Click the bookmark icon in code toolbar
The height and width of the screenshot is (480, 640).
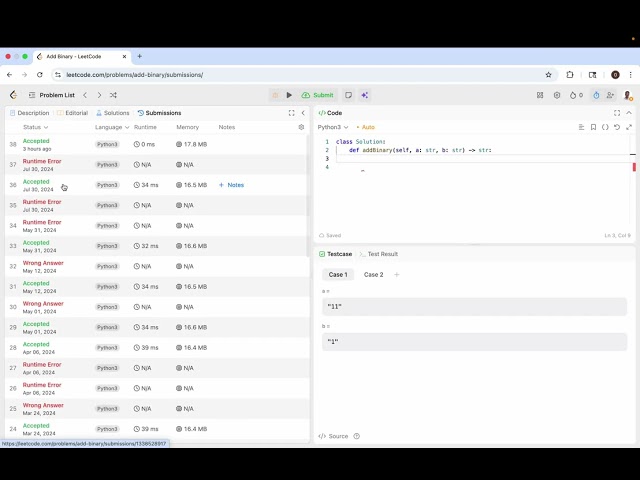pos(593,127)
